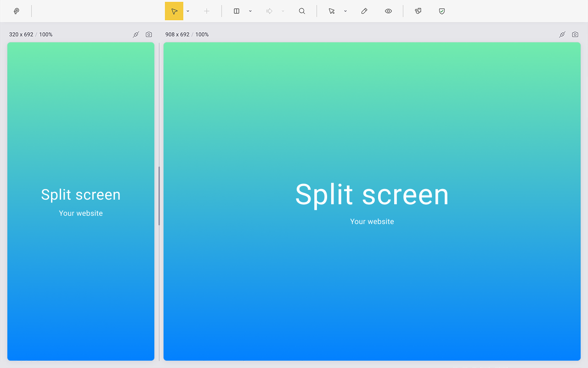Click 'Split screen' heading in right pane

(x=372, y=194)
